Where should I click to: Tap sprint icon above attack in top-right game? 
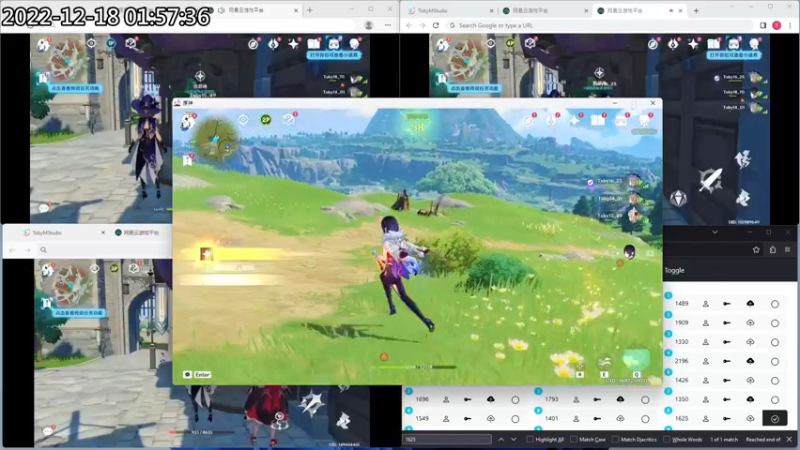pyautogui.click(x=743, y=159)
